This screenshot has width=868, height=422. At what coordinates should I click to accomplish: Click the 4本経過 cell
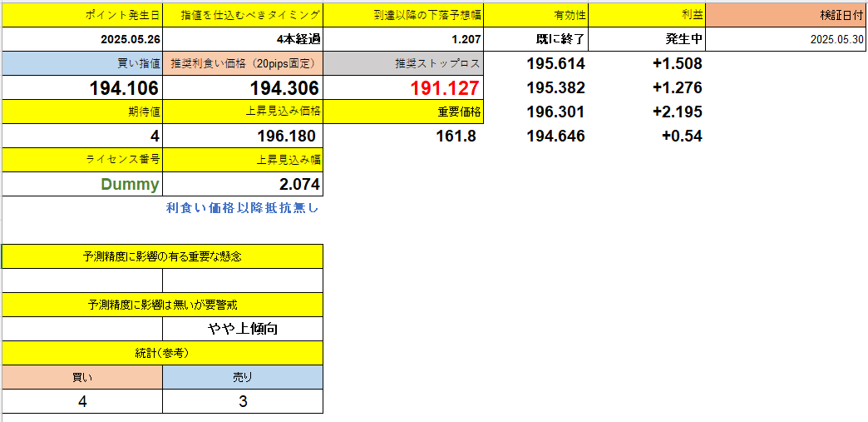pos(243,39)
